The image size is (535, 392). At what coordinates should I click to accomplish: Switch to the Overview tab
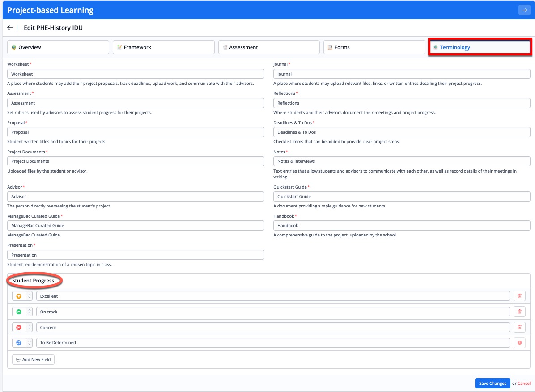[58, 47]
